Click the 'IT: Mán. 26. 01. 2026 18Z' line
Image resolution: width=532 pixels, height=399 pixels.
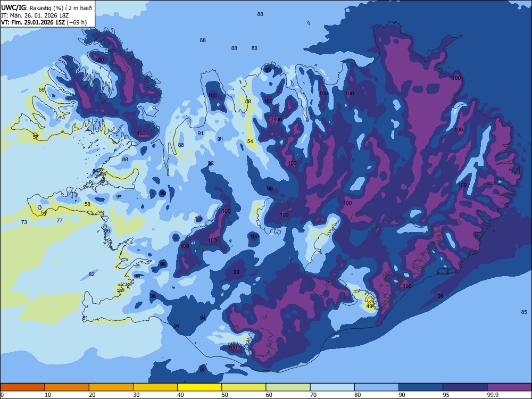click(x=35, y=15)
